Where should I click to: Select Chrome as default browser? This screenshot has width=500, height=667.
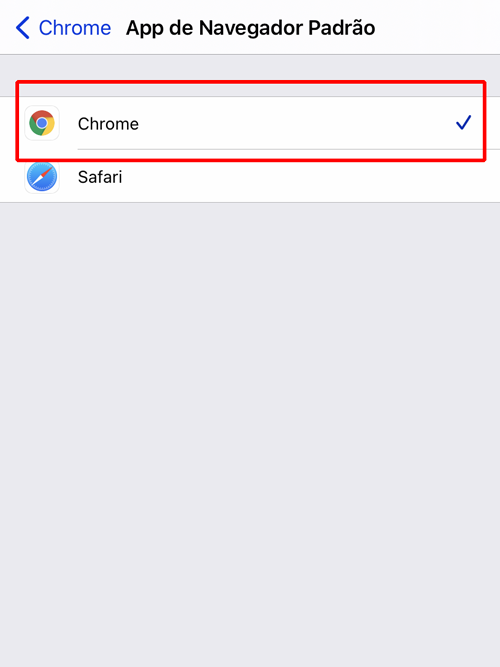[250, 123]
